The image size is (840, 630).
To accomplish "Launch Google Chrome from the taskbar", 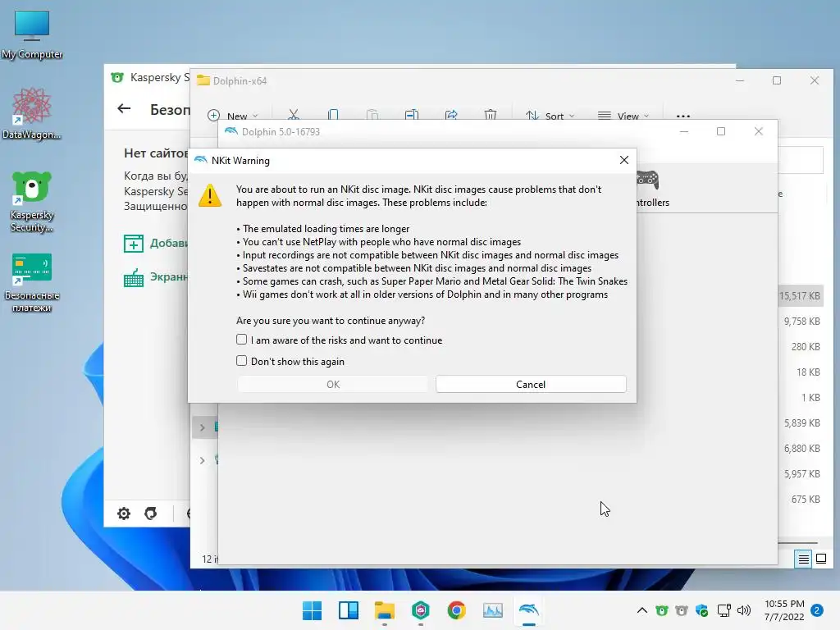I will 456,610.
